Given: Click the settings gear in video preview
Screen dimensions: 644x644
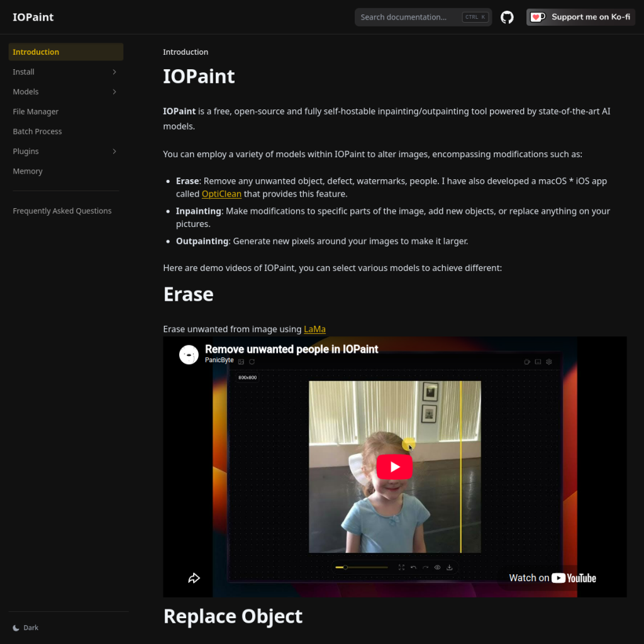Looking at the screenshot, I should pos(548,362).
